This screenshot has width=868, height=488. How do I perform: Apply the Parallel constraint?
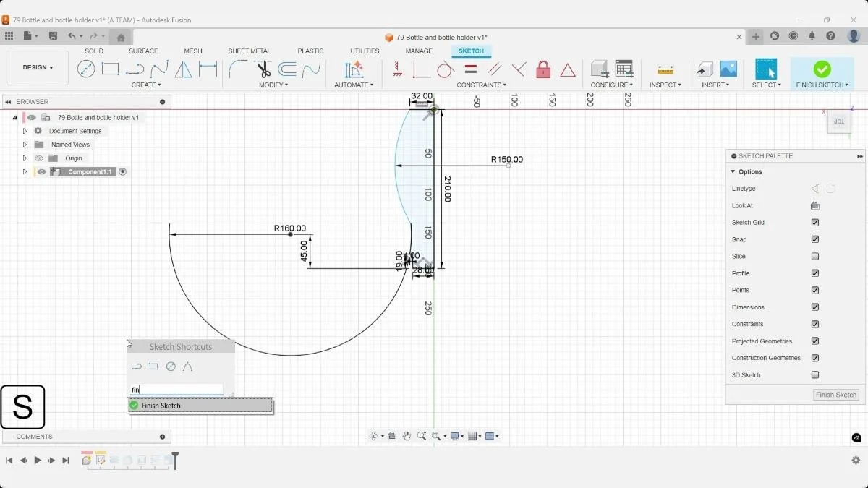[495, 69]
